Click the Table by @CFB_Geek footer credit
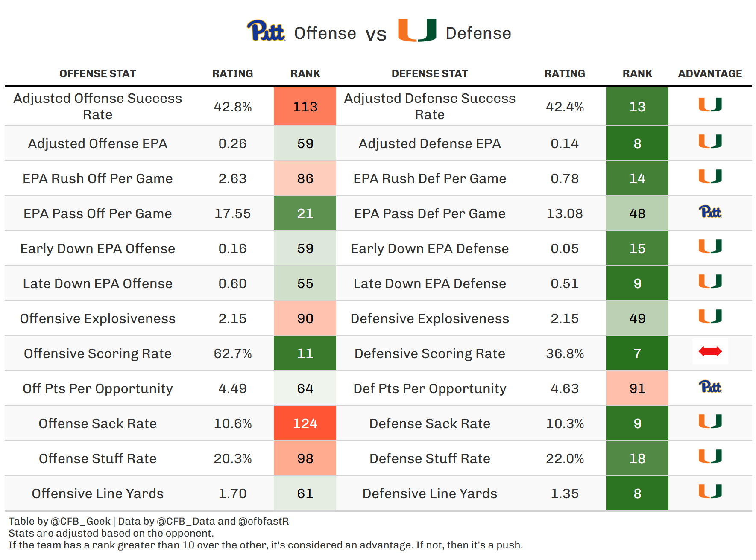The width and height of the screenshot is (756, 560). point(59,521)
